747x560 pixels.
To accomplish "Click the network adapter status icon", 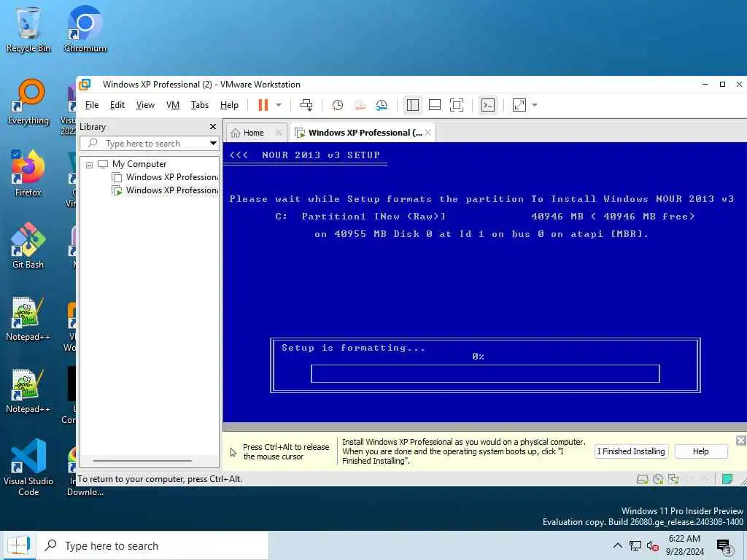I will [x=673, y=479].
